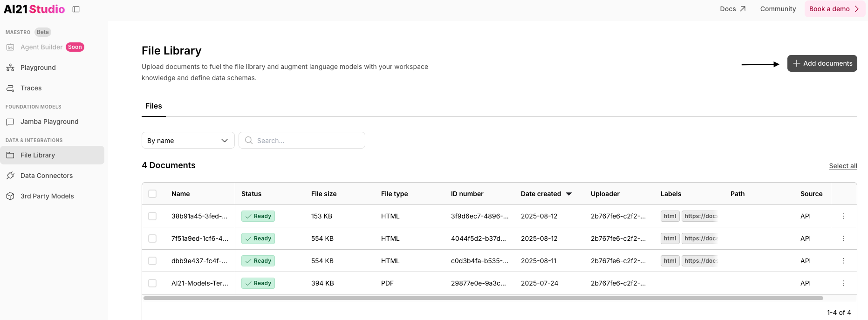Check the dbb9e437-fc4f document checkbox
Viewport: 868px width, 320px height.
tap(152, 261)
